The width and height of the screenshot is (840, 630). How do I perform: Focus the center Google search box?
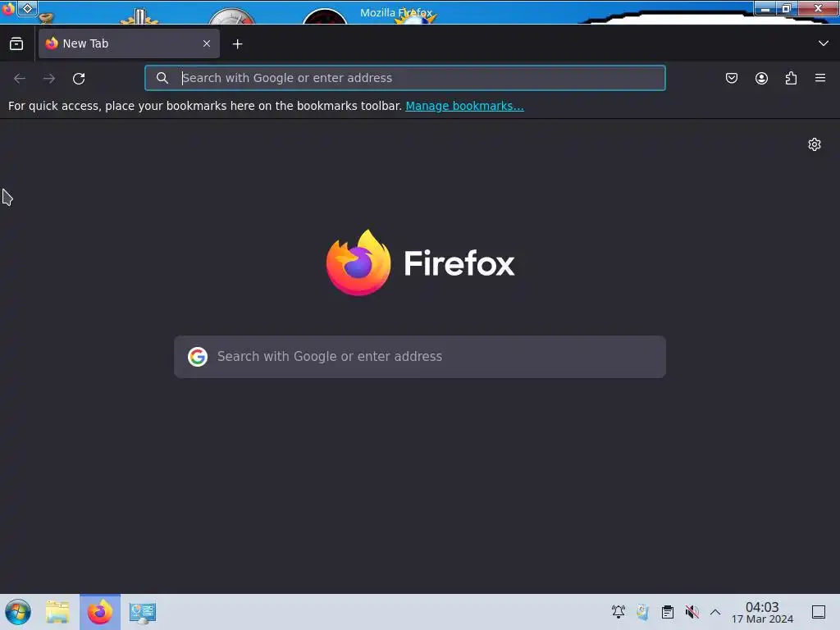[x=420, y=357]
